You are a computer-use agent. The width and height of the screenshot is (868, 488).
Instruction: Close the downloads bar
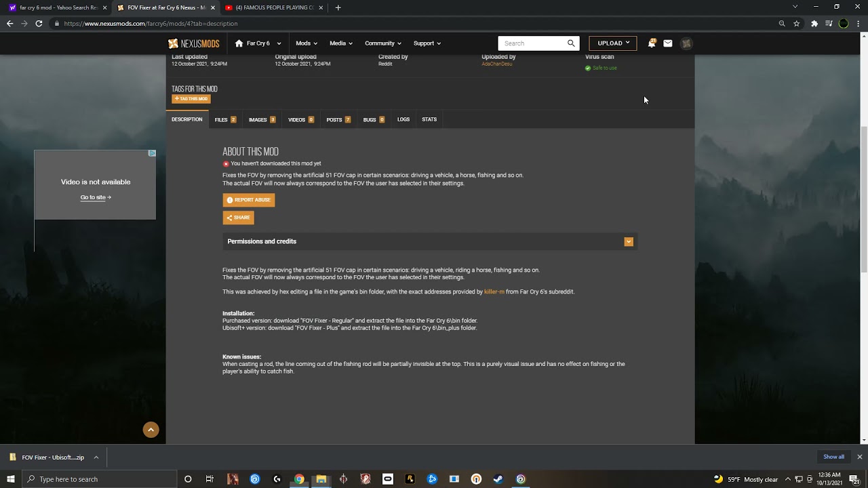[859, 457]
